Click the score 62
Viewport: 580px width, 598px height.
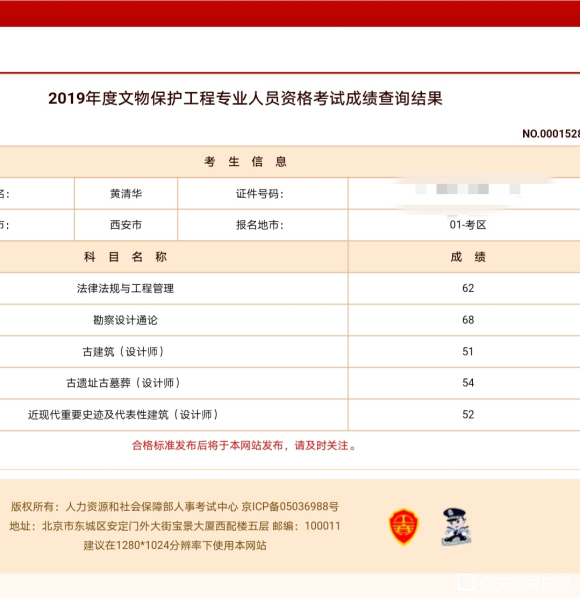(x=468, y=288)
